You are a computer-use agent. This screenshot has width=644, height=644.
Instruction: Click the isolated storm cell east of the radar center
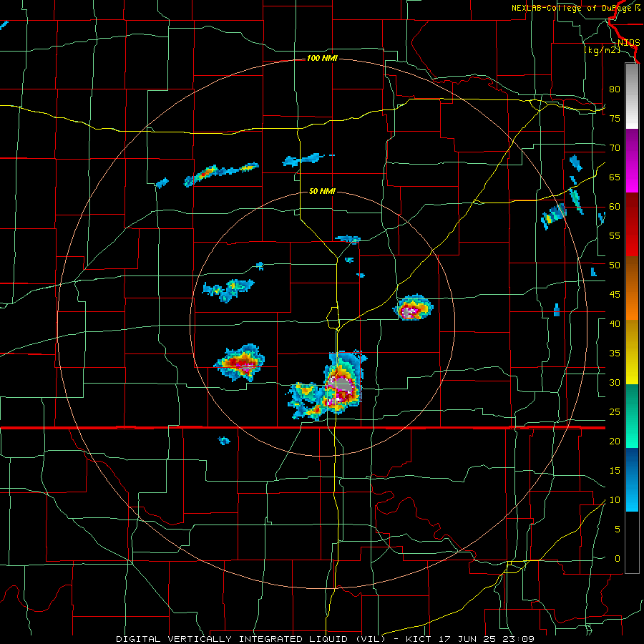coord(413,308)
